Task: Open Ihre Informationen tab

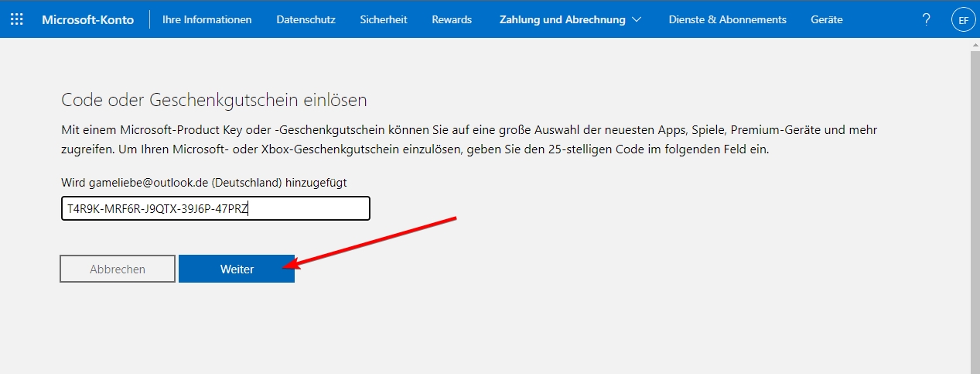Action: [x=207, y=19]
